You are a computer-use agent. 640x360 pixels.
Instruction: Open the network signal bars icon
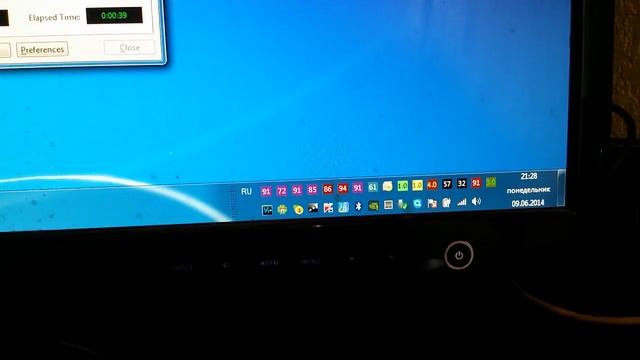462,202
